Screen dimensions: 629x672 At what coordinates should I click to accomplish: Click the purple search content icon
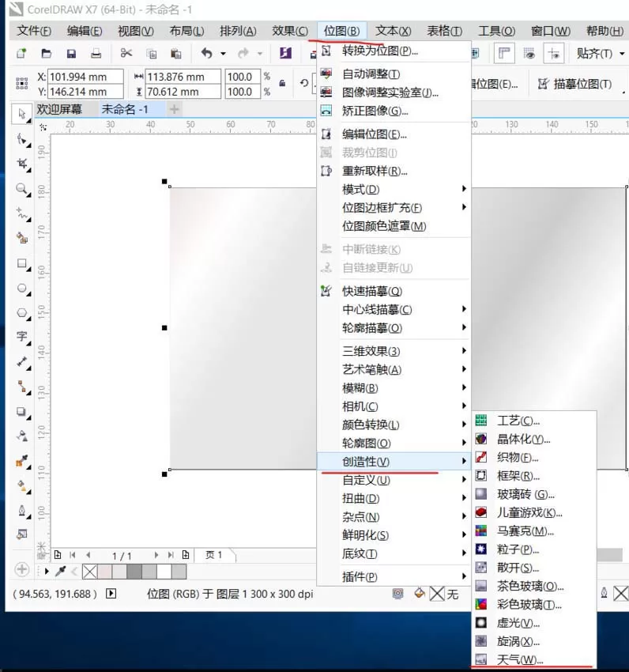(x=285, y=53)
